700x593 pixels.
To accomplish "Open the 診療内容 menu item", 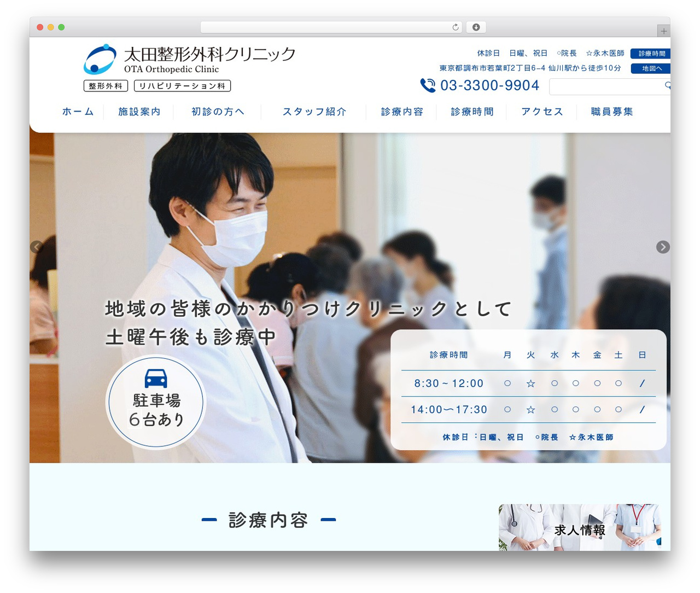I will [x=402, y=112].
